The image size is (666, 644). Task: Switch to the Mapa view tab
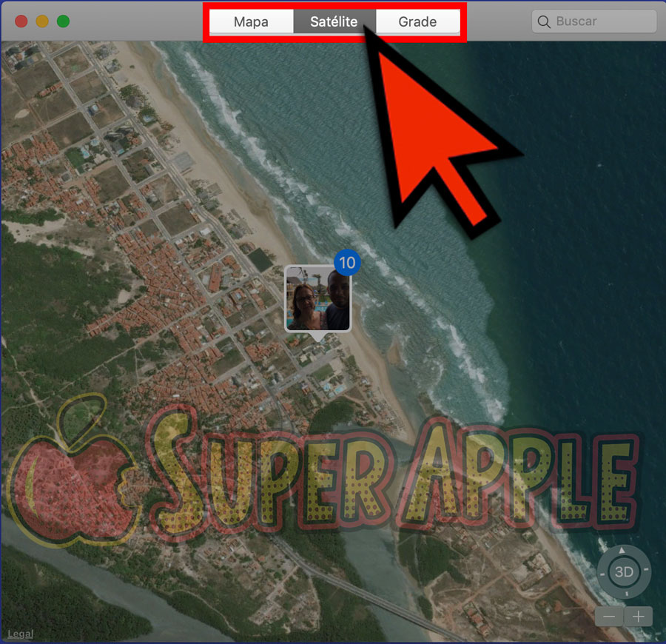(251, 21)
